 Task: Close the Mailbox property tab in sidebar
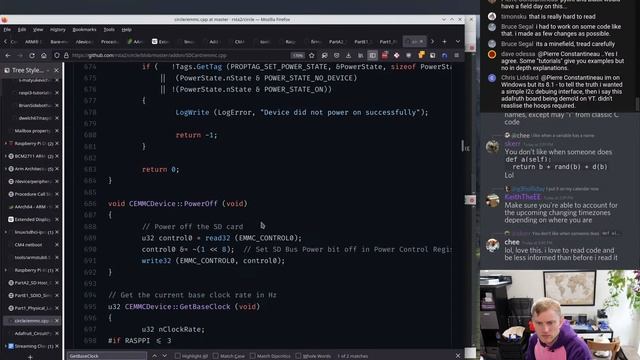pyautogui.click(x=57, y=131)
